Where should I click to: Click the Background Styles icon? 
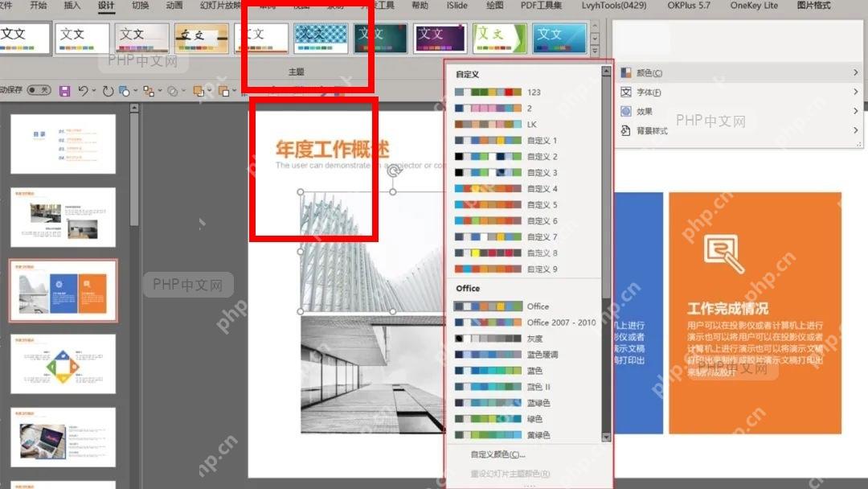coord(626,131)
